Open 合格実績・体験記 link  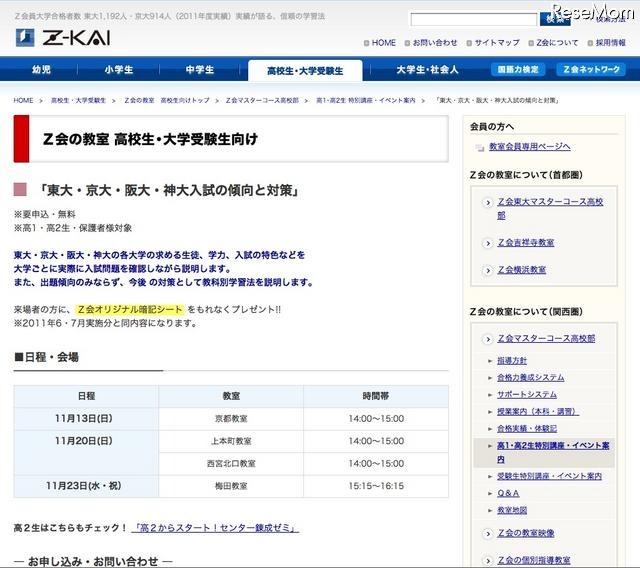click(527, 428)
